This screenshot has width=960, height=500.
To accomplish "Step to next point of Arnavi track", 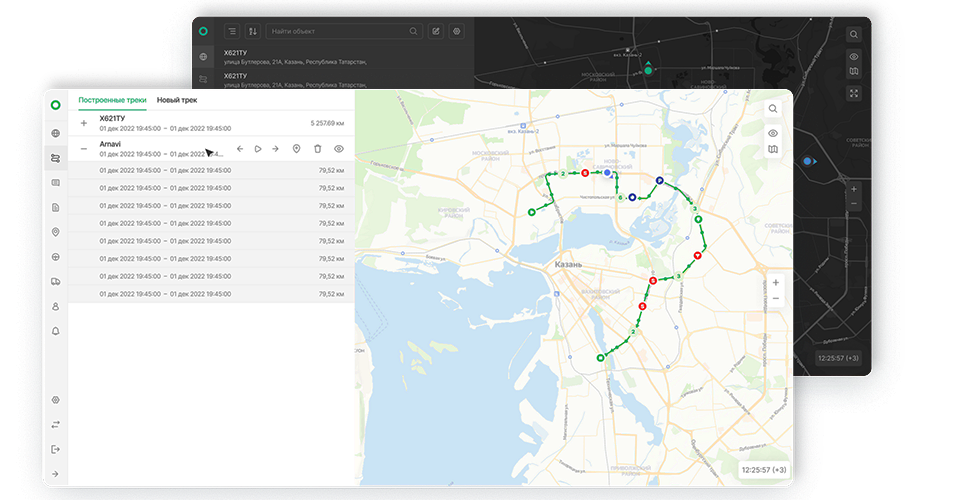I will [x=276, y=149].
